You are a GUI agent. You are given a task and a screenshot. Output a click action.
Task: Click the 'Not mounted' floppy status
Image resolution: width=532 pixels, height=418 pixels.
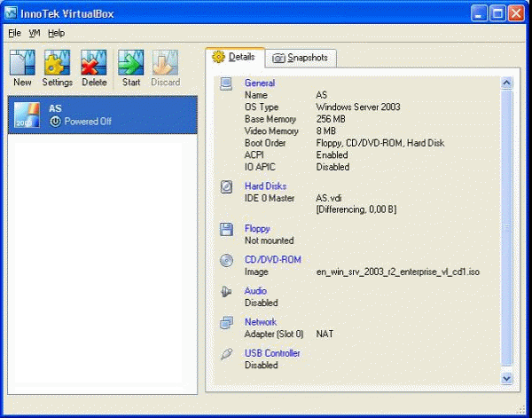tap(269, 241)
